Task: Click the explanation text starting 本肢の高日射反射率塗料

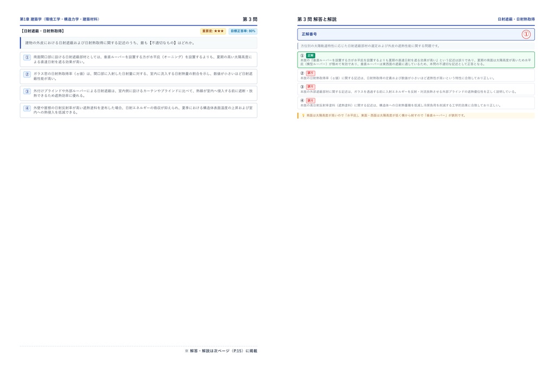Action: click(401, 106)
